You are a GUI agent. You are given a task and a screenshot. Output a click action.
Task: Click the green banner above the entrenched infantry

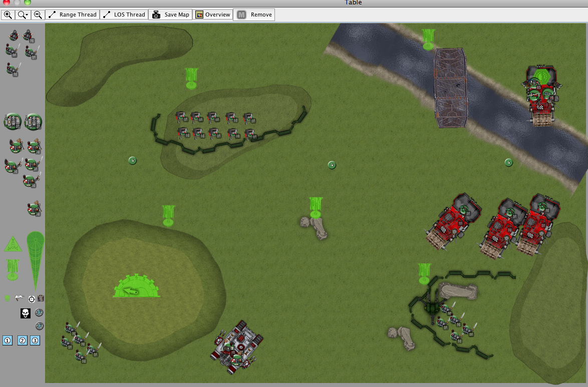click(191, 79)
